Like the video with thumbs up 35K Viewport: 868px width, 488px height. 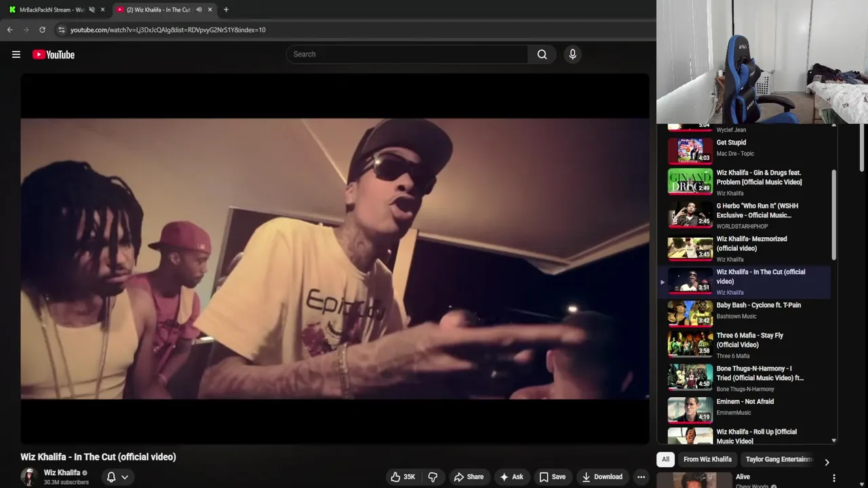(402, 477)
